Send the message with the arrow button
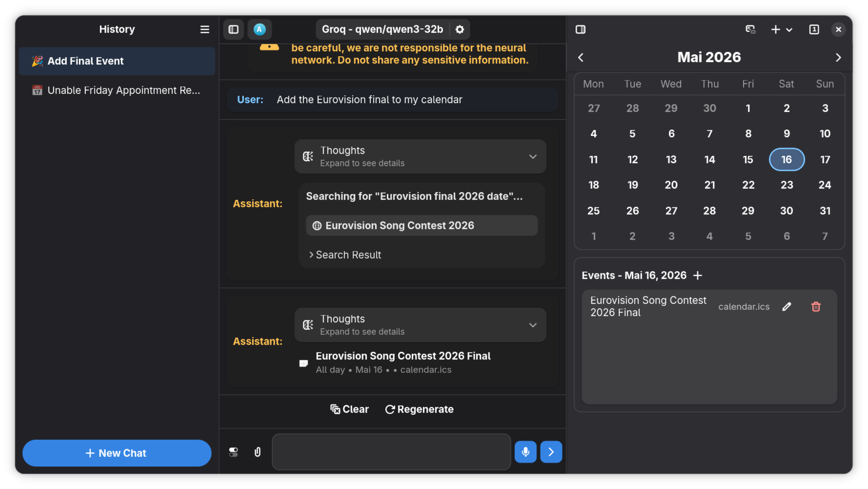 click(x=551, y=452)
